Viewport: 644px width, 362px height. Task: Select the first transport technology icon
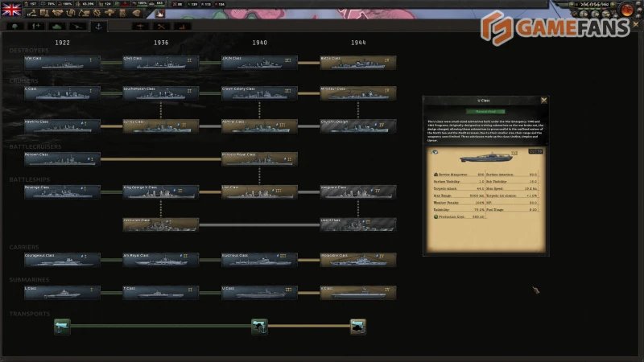coord(62,326)
